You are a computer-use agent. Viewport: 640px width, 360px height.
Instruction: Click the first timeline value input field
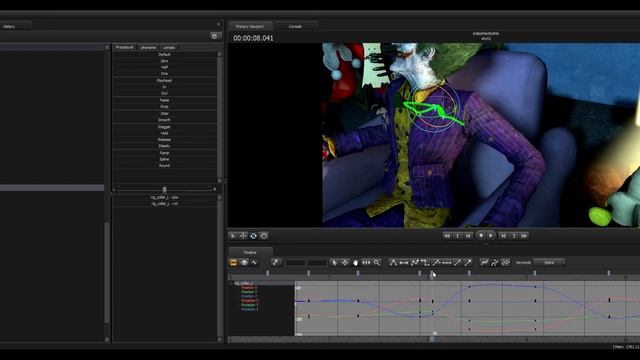point(296,263)
